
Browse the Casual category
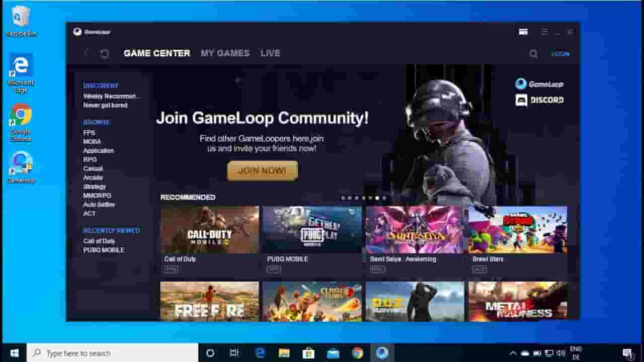93,168
